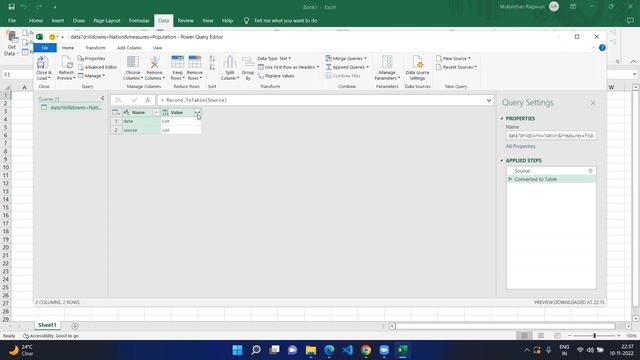Click the Tell me what you want search
Image resolution: width=640 pixels, height=360 pixels.
(285, 20)
